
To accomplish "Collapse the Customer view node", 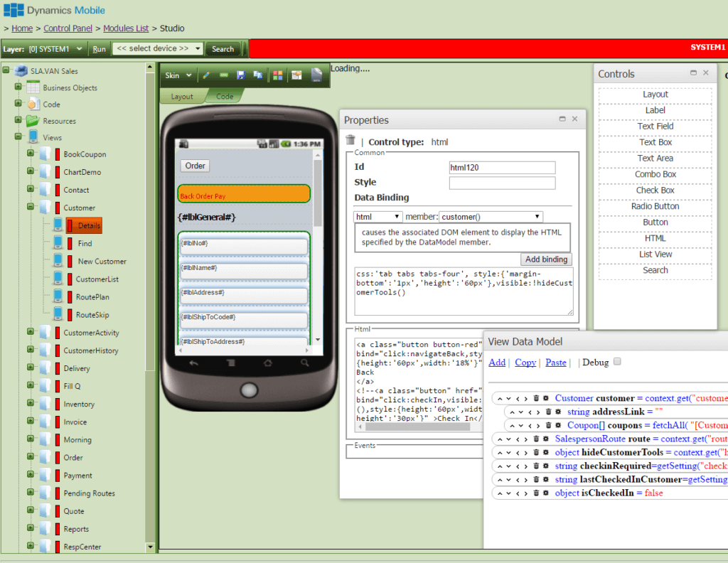I will pyautogui.click(x=30, y=207).
